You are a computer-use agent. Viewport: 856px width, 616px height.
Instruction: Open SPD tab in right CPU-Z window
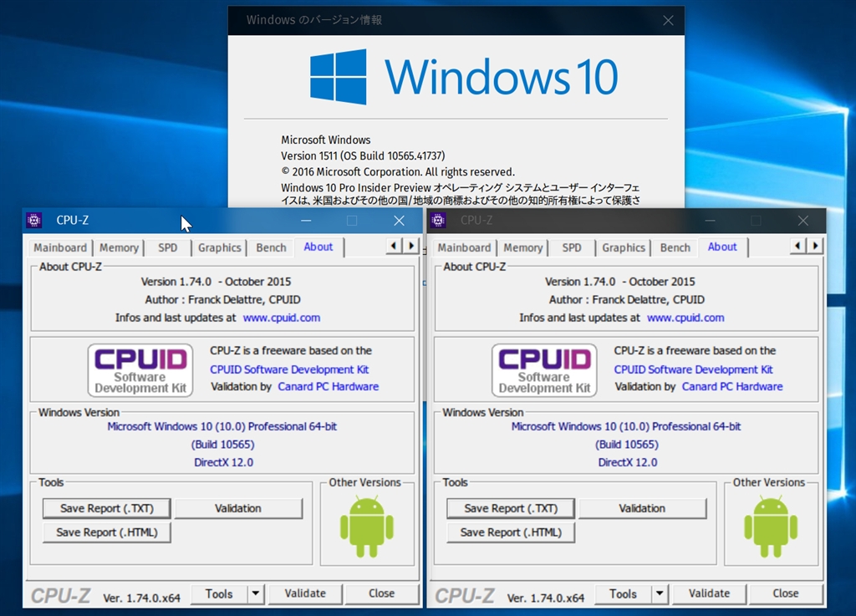tap(572, 247)
